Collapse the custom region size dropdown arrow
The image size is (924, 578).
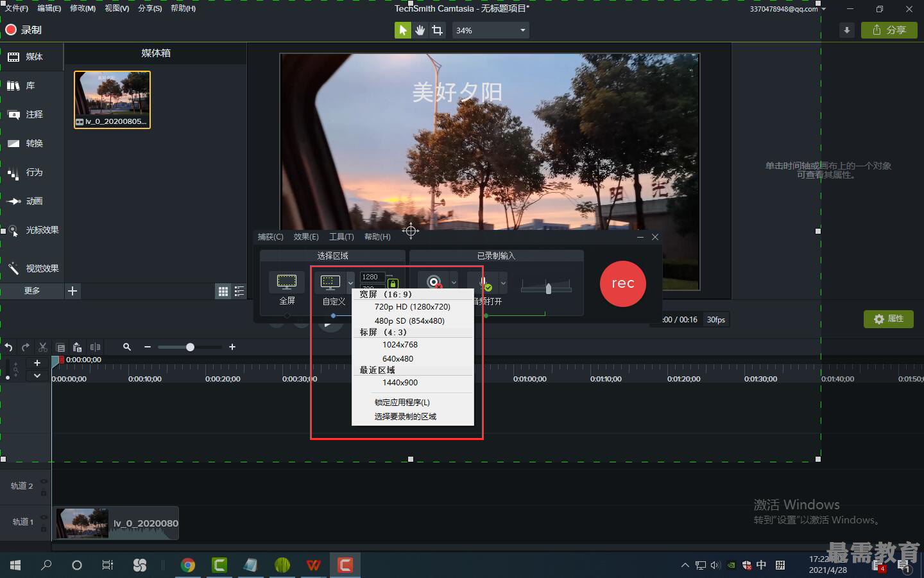[350, 283]
